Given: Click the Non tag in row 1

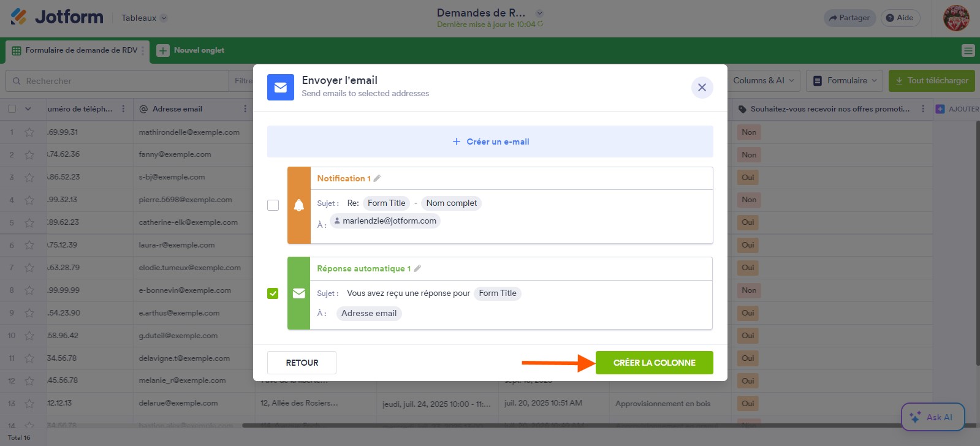Looking at the screenshot, I should click(x=748, y=132).
